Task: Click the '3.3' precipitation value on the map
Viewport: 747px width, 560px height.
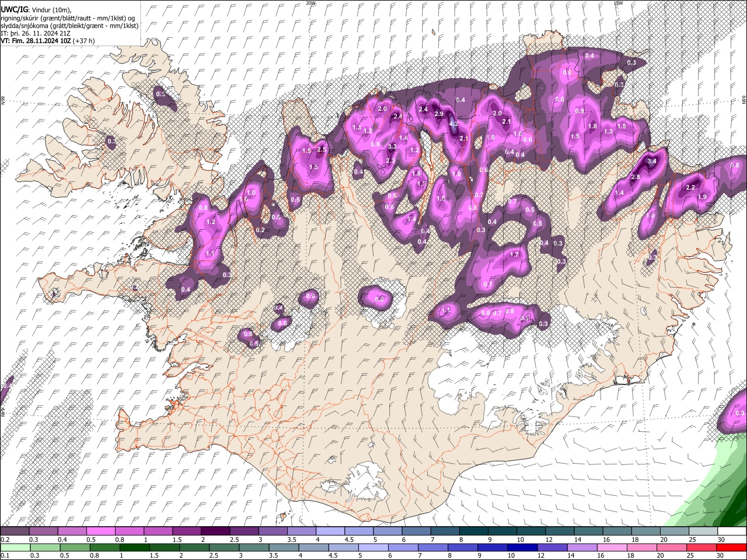Action: coord(392,146)
